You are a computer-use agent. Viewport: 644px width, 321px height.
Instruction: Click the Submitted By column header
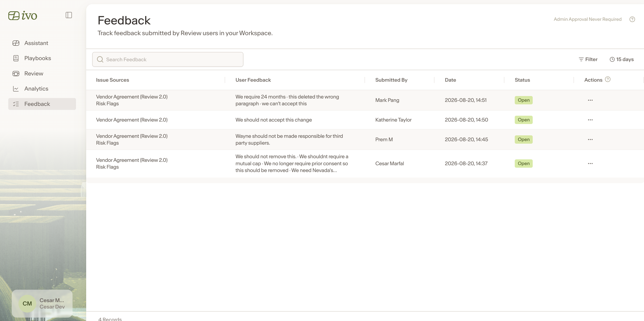[x=391, y=80]
